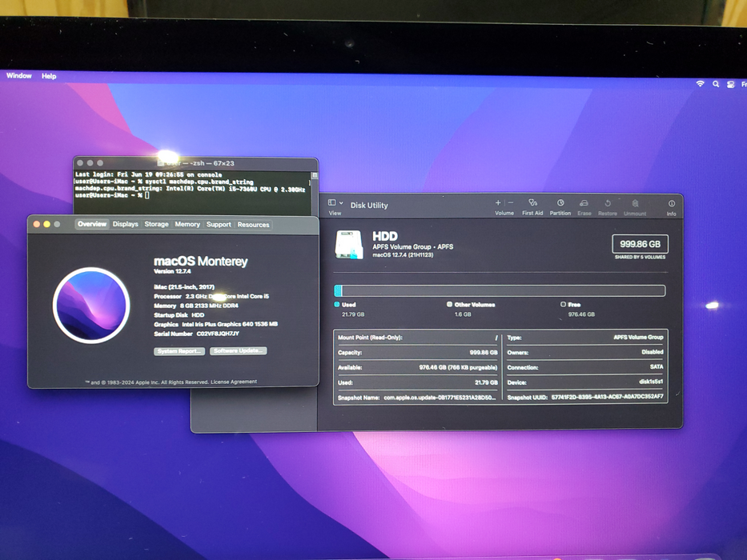Open Spotlight search magnifier icon
The image size is (747, 560).
716,84
